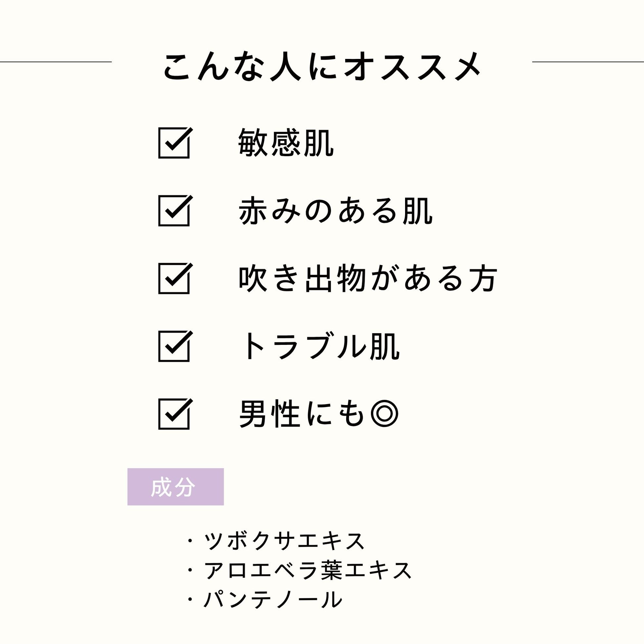The width and height of the screenshot is (644, 644).
Task: Toggle the 赤みのある肌 checkbox
Action: click(174, 211)
